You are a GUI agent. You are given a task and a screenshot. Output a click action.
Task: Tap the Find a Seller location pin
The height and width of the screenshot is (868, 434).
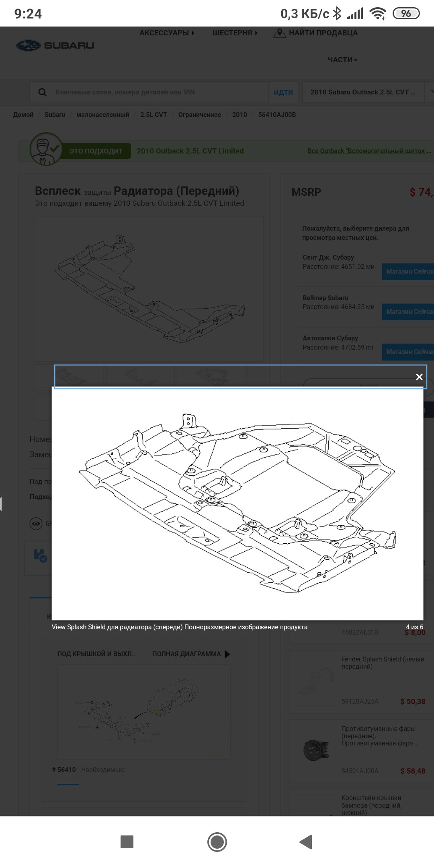[x=279, y=33]
